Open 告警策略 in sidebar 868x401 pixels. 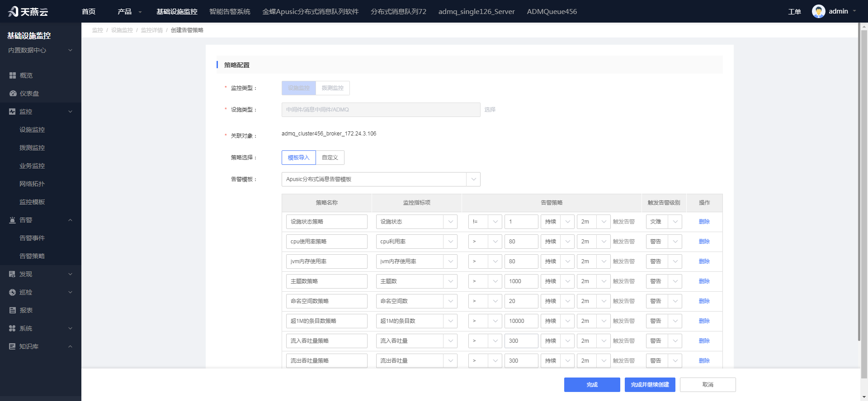(x=32, y=256)
